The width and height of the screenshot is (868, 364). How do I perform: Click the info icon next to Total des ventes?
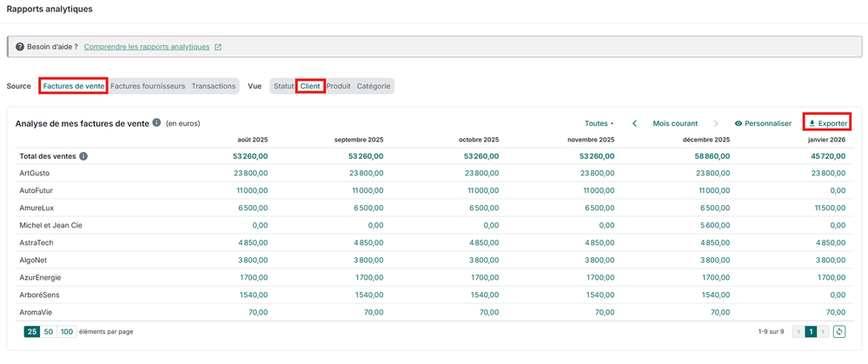click(x=83, y=156)
